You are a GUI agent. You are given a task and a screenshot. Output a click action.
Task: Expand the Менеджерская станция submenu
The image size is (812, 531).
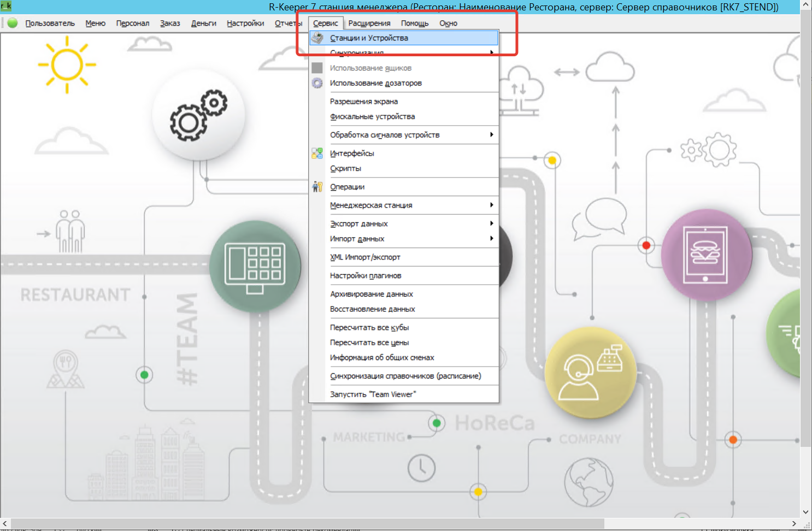(491, 205)
